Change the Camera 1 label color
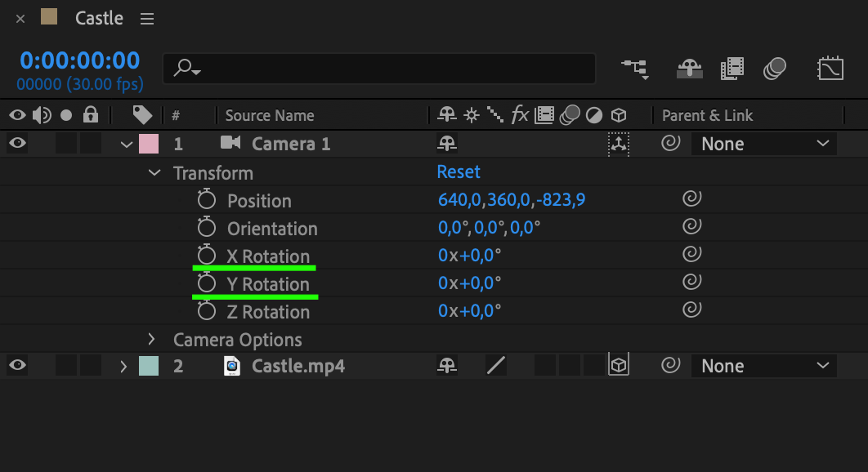The image size is (868, 472). coord(149,144)
